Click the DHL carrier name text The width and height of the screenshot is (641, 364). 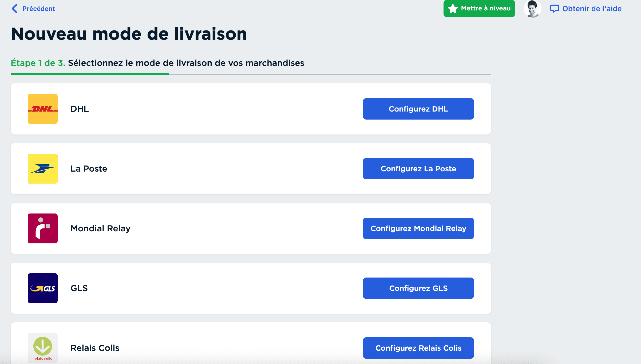80,109
